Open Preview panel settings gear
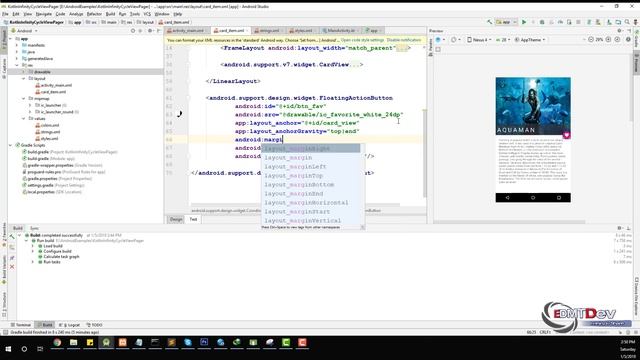This screenshot has height=360, width=640. click(x=620, y=31)
